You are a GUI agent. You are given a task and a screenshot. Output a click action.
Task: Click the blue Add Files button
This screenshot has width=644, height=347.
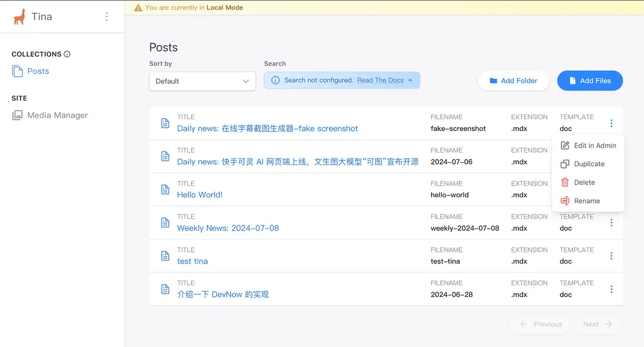(x=590, y=80)
